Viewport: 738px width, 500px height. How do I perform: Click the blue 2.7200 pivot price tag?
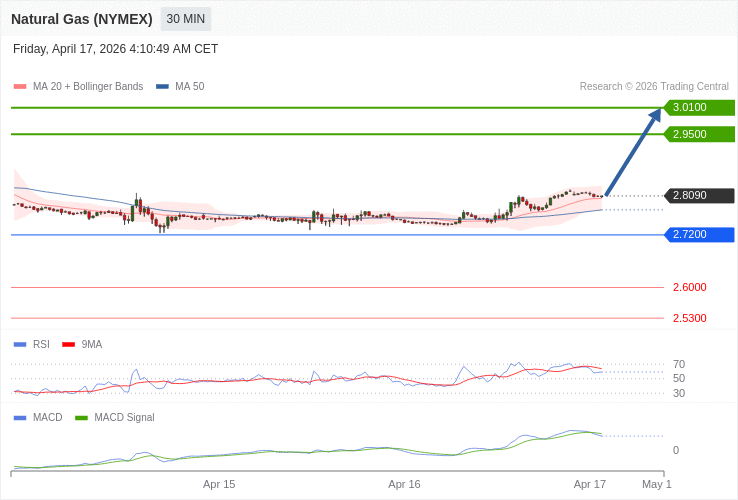(699, 235)
